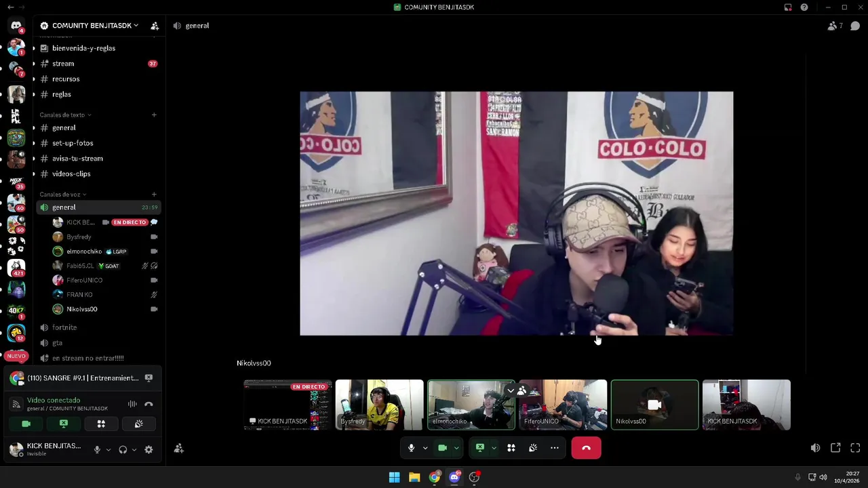Click the EN DIRECTO badge in member list
Screen dimensions: 868x488
(130, 222)
